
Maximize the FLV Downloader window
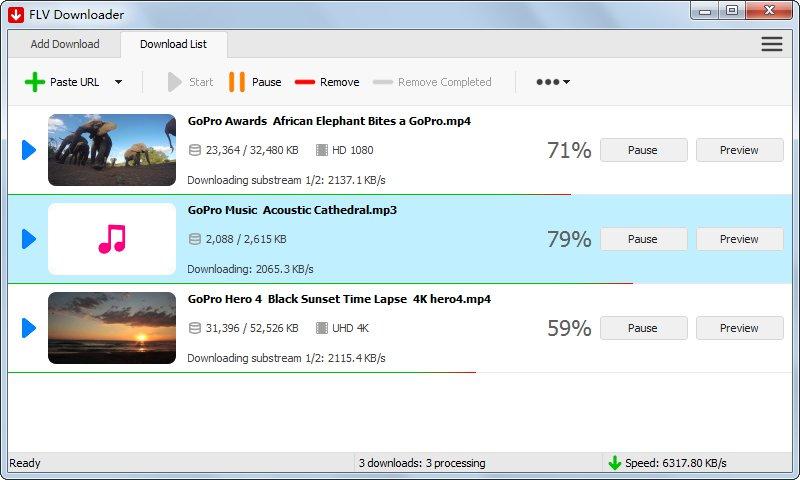coord(732,11)
